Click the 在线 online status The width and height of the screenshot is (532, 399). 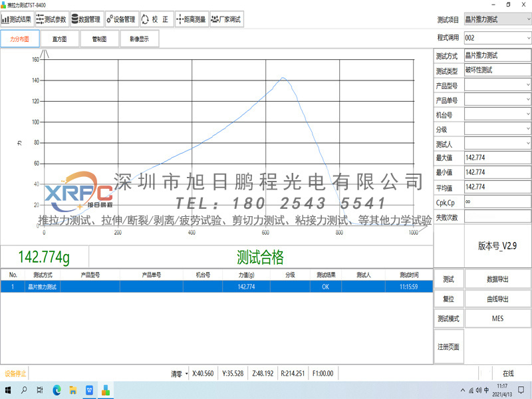508,374
